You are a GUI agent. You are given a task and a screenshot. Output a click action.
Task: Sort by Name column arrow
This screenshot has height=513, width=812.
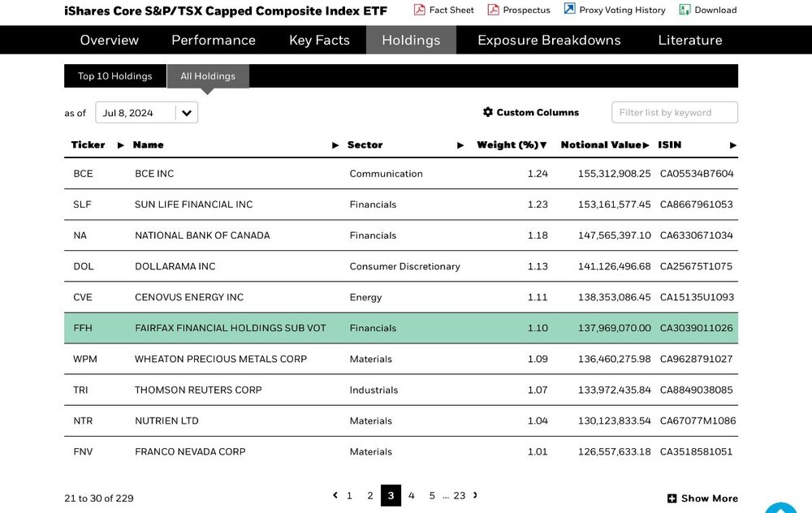click(335, 145)
